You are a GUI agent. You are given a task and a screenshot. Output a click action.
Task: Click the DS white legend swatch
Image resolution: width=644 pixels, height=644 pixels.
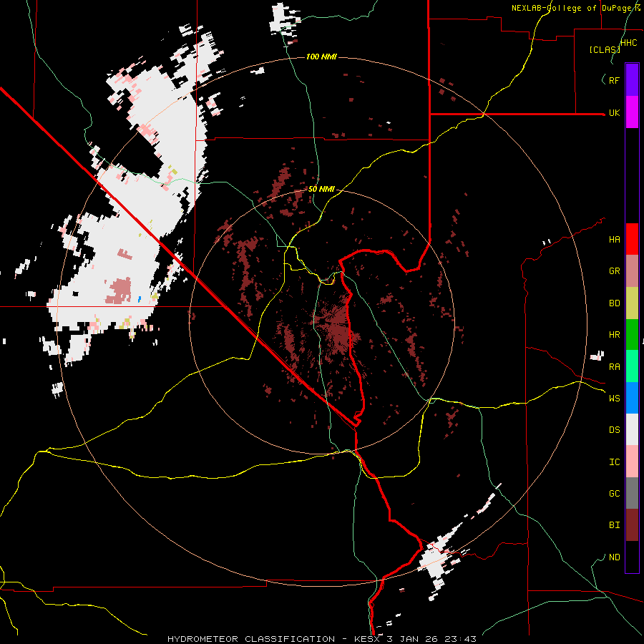(x=632, y=429)
